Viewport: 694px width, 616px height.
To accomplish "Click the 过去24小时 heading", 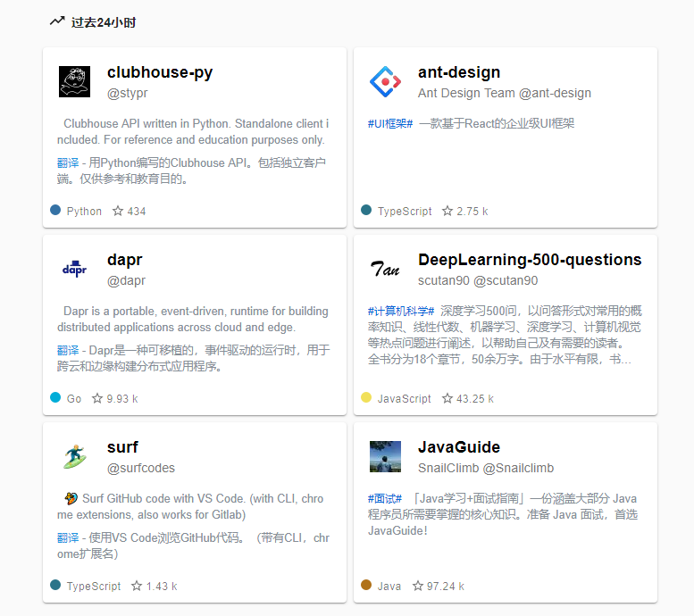I will pyautogui.click(x=104, y=22).
